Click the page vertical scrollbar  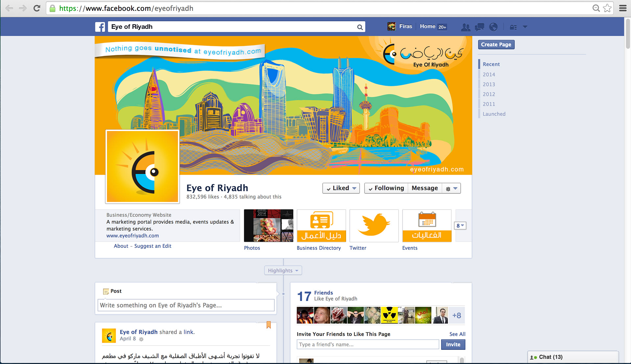tap(628, 34)
